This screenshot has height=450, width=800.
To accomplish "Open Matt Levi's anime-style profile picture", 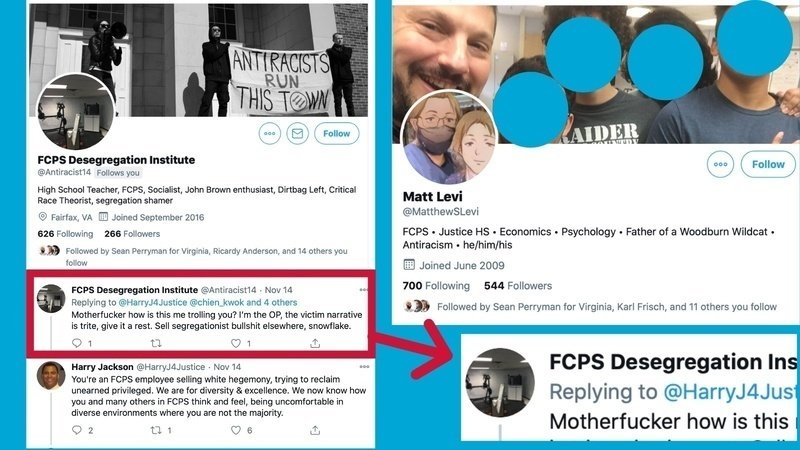I will tap(448, 137).
